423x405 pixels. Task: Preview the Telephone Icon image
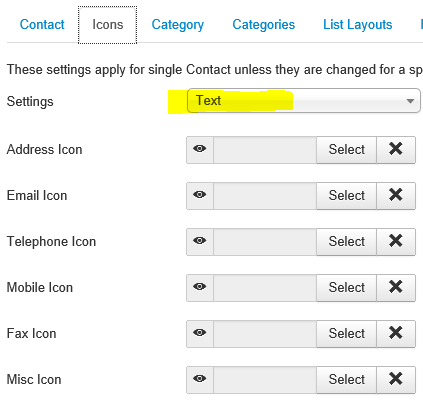click(x=200, y=241)
